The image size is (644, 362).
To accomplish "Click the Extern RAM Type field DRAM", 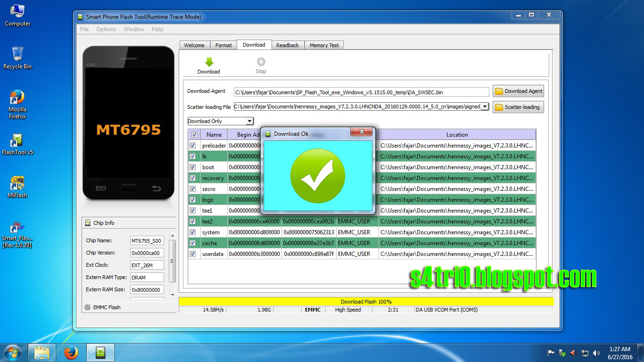I will (x=147, y=277).
